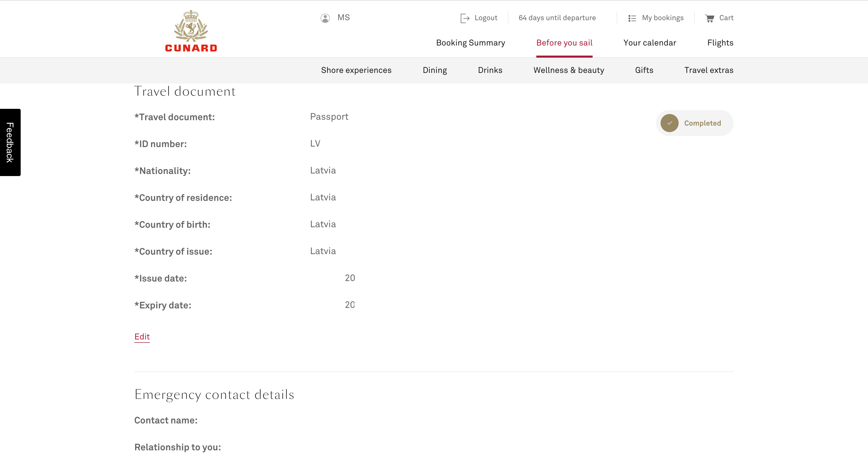868x463 pixels.
Task: Click the Emergency contact details heading
Action: coord(214,394)
